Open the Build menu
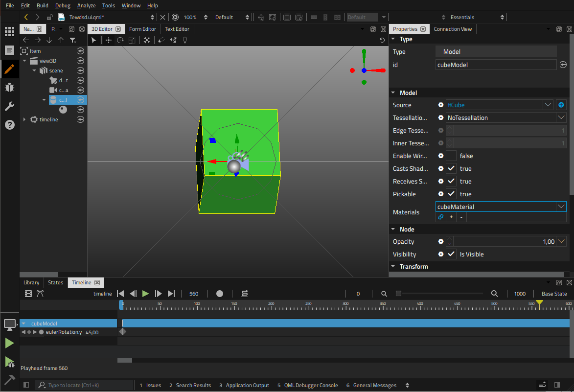 pyautogui.click(x=42, y=5)
